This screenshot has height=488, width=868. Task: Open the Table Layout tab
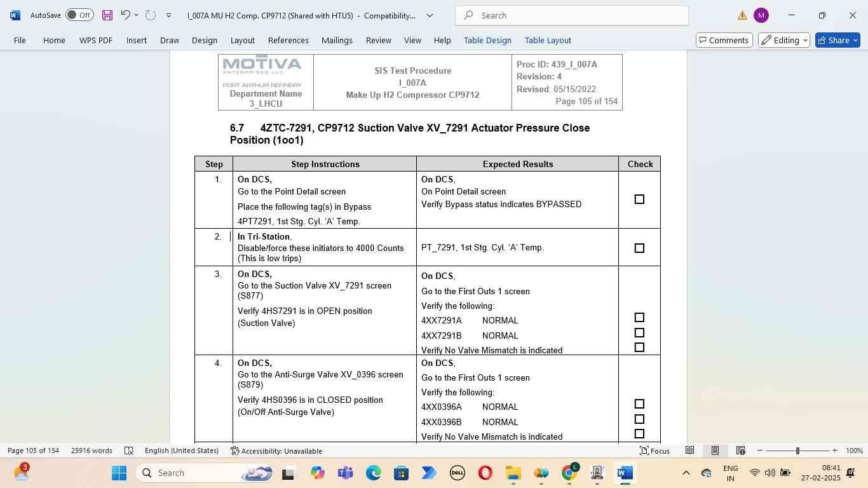click(548, 40)
